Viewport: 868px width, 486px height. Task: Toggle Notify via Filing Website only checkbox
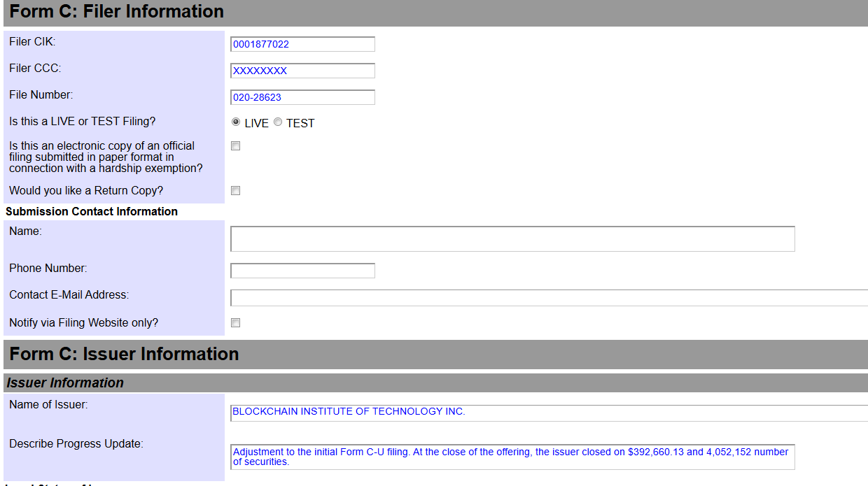click(x=236, y=323)
